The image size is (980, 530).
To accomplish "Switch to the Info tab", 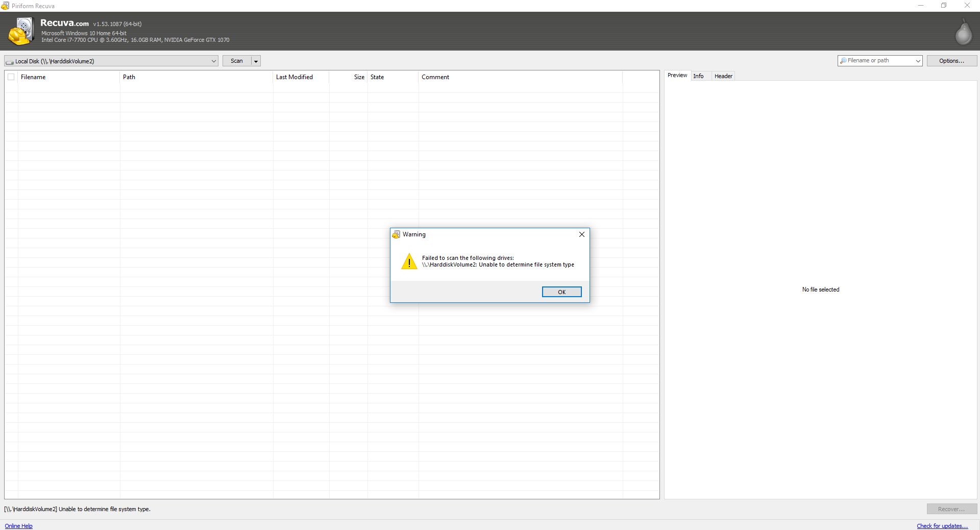I will [x=698, y=76].
